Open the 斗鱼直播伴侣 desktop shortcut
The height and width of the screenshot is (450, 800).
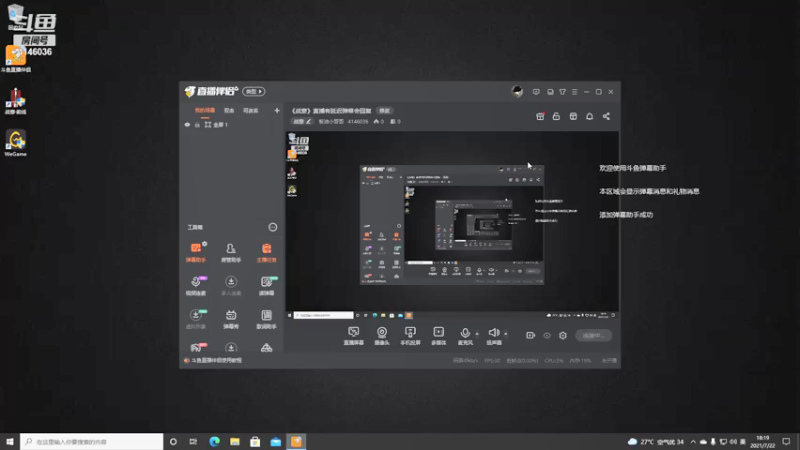click(16, 59)
